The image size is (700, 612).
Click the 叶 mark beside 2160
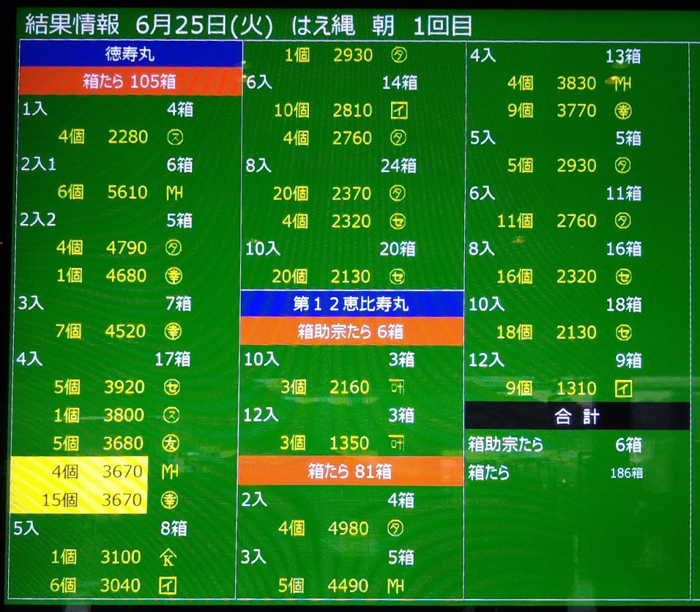[397, 387]
